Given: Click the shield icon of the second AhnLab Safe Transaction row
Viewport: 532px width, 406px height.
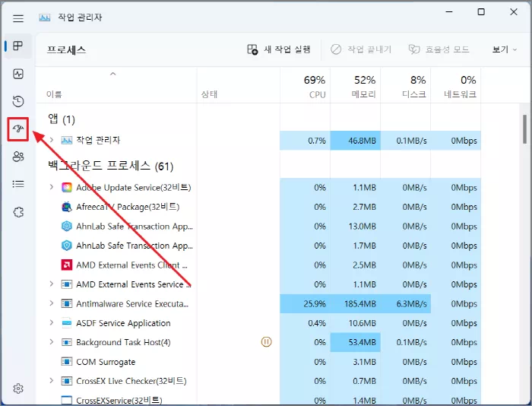Looking at the screenshot, I should [x=67, y=246].
